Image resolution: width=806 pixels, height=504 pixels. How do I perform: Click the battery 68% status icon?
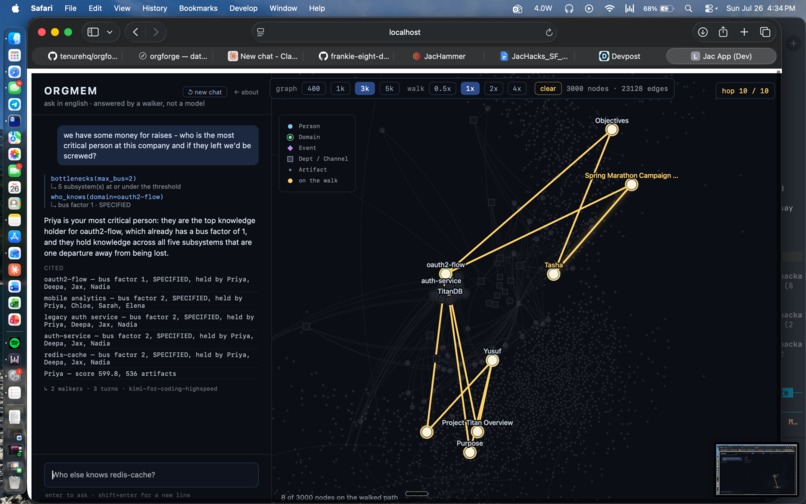click(658, 8)
